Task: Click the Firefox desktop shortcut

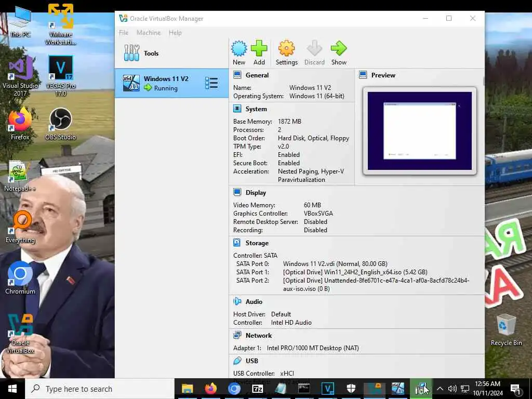Action: (20, 124)
